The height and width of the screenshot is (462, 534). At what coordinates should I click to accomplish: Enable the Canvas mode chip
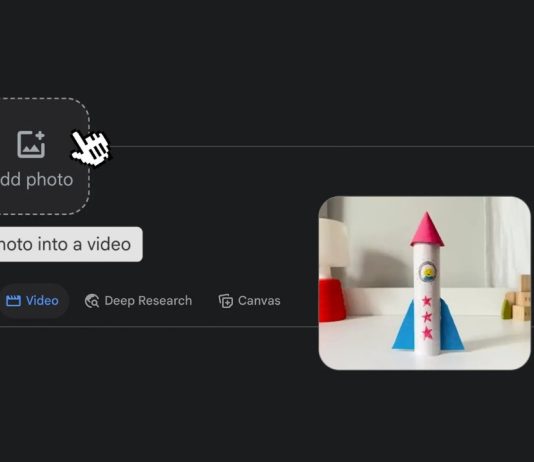point(249,301)
